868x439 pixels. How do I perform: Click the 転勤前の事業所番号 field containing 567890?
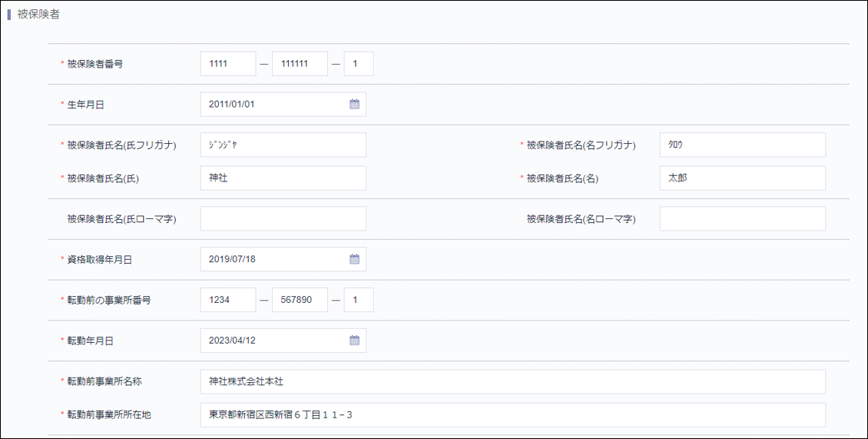pos(300,300)
